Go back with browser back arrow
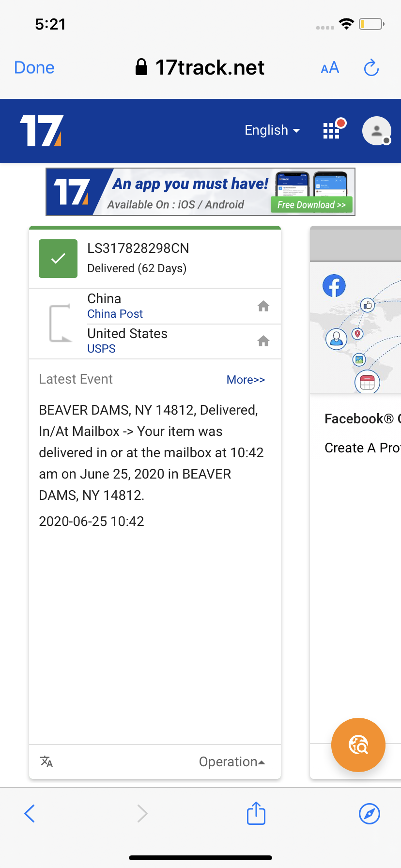The height and width of the screenshot is (868, 401). 30,813
